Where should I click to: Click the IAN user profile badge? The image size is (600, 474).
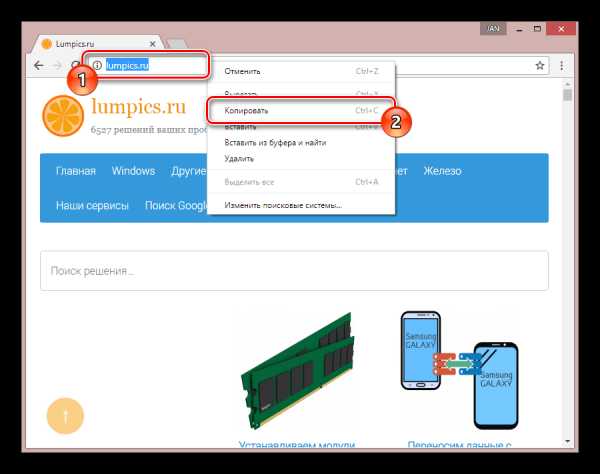(x=493, y=29)
